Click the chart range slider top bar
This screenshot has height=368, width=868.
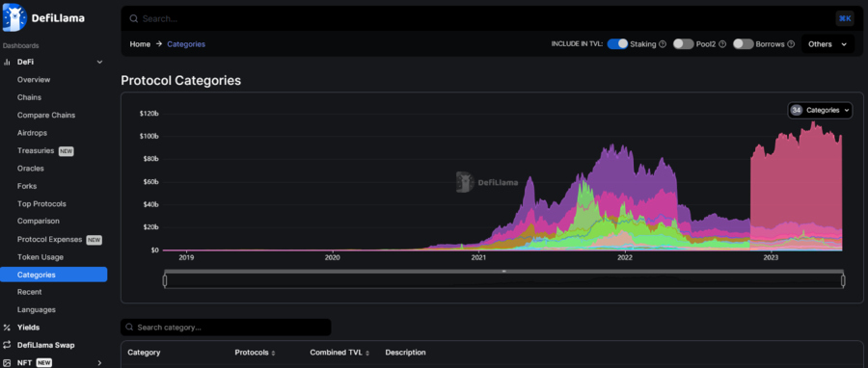(x=503, y=272)
